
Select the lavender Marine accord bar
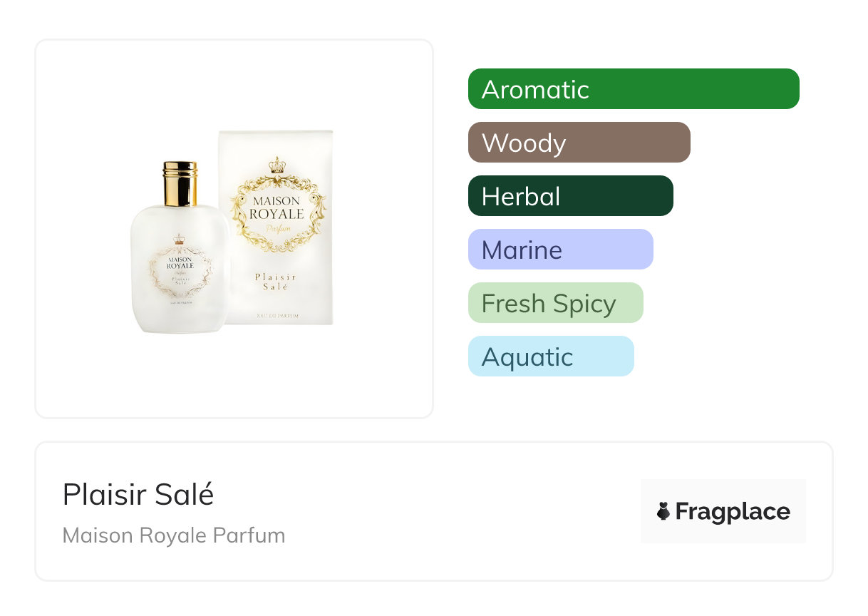[x=560, y=250]
